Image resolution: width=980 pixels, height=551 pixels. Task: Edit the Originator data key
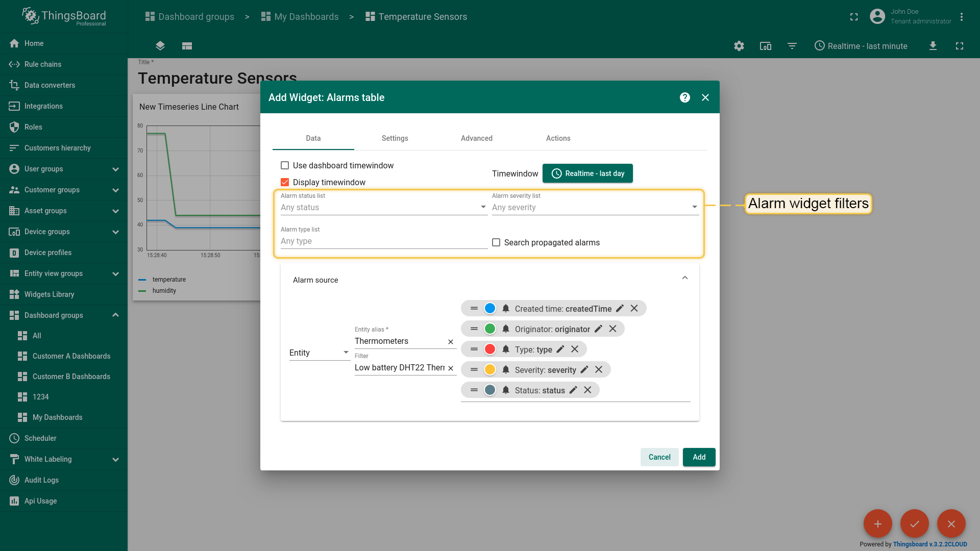coord(598,329)
